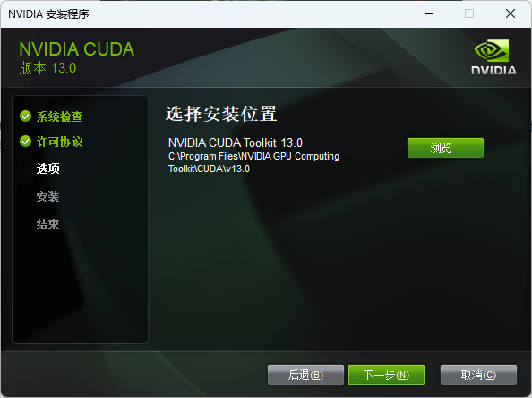The height and width of the screenshot is (398, 532).
Task: Select the 结束 step in sidebar
Action: point(47,224)
